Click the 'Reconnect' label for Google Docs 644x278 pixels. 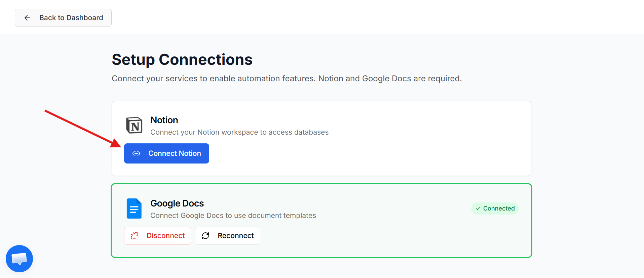tap(235, 236)
